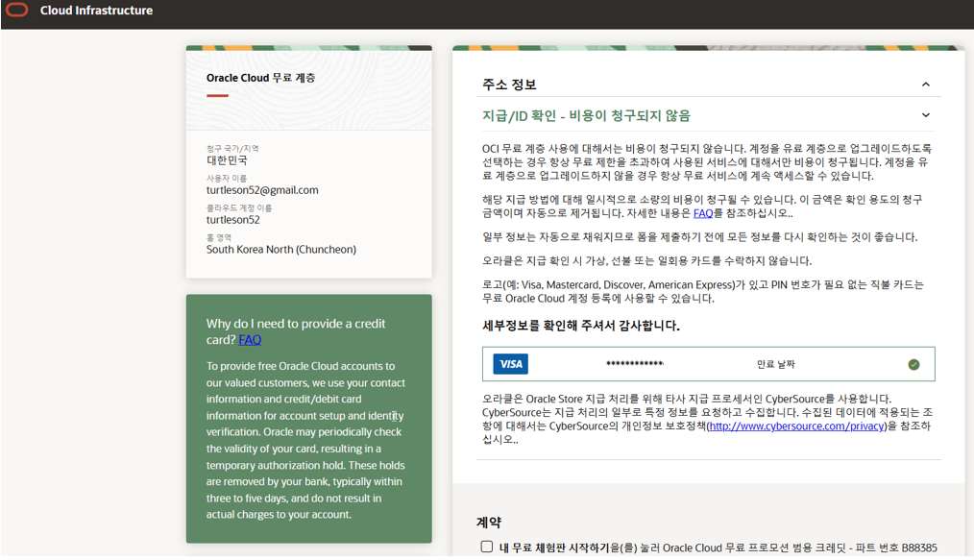Click the 지급/ID 확인 green heading
The height and width of the screenshot is (560, 974).
point(586,115)
